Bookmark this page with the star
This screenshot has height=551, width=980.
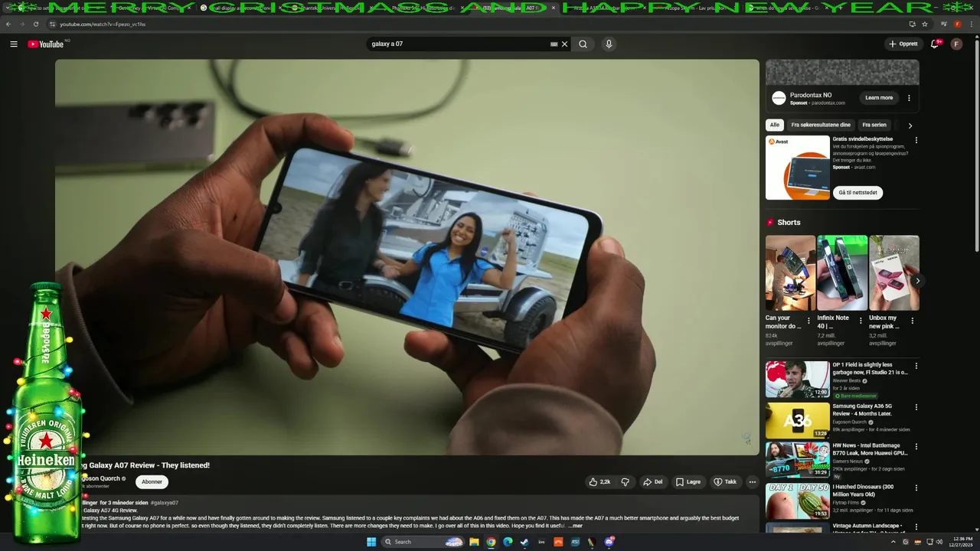point(925,24)
